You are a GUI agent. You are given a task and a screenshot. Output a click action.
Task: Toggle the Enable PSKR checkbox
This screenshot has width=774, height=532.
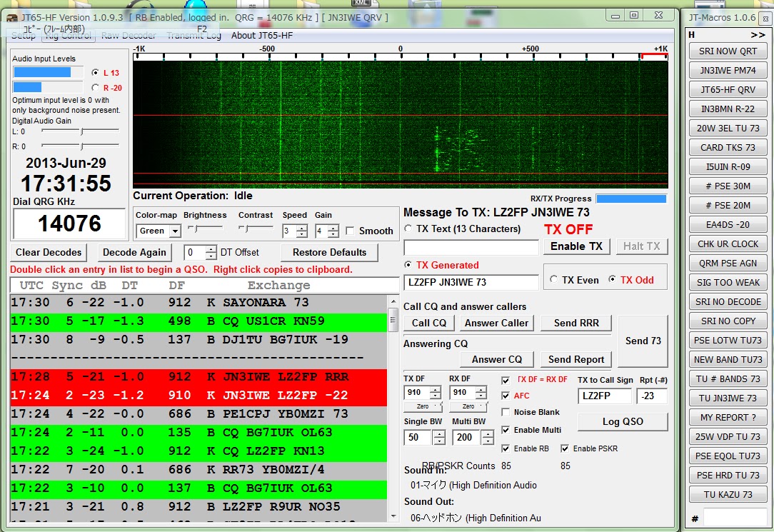point(565,448)
